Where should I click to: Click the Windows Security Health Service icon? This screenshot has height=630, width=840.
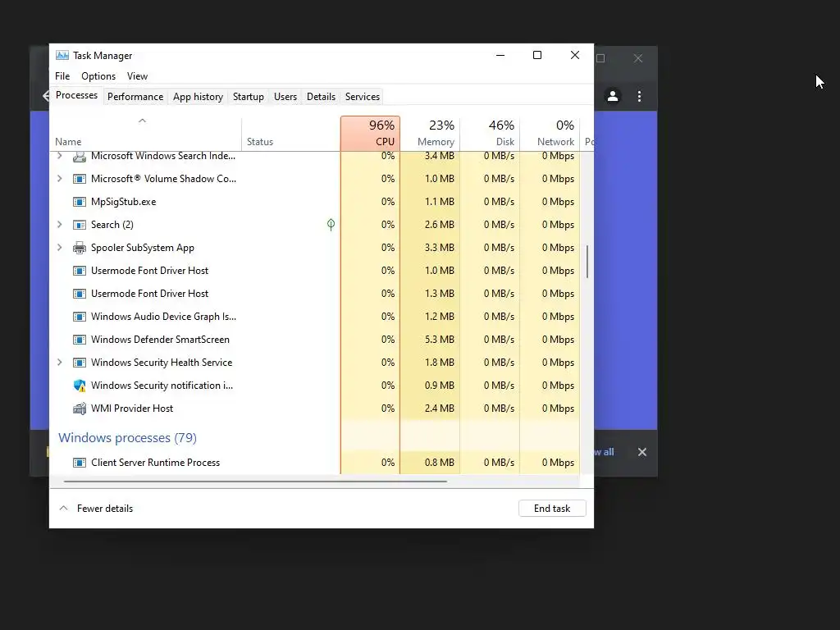pyautogui.click(x=80, y=363)
